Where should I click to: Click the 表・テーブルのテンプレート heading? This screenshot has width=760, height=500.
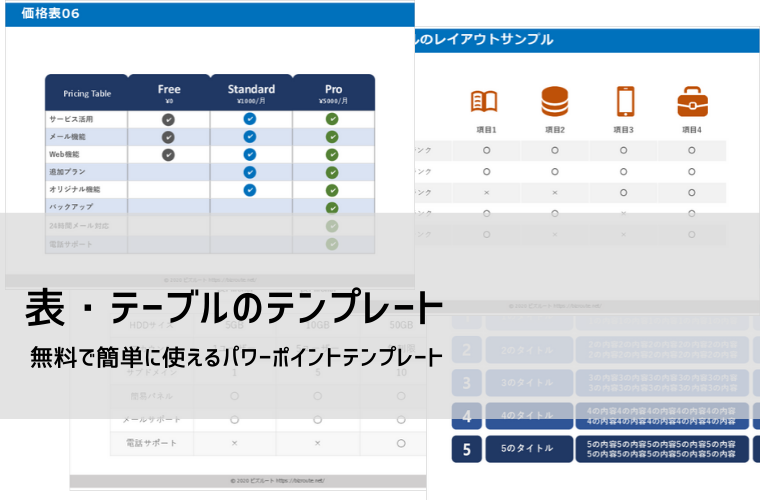[234, 307]
